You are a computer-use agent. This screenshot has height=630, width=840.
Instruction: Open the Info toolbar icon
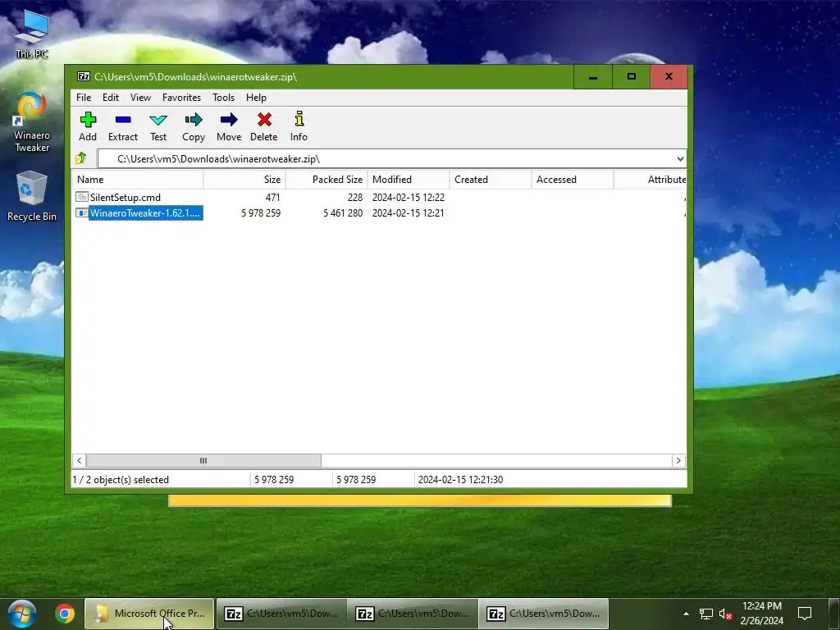[299, 126]
